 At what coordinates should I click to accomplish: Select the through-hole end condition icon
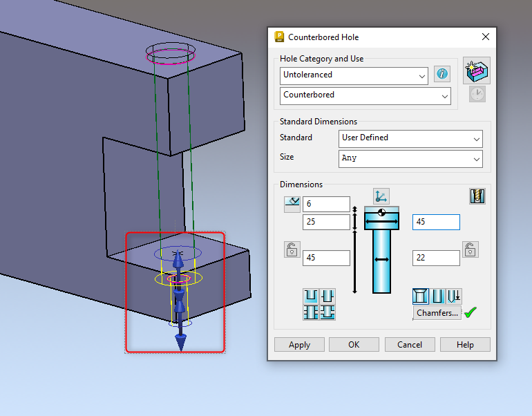click(x=421, y=296)
